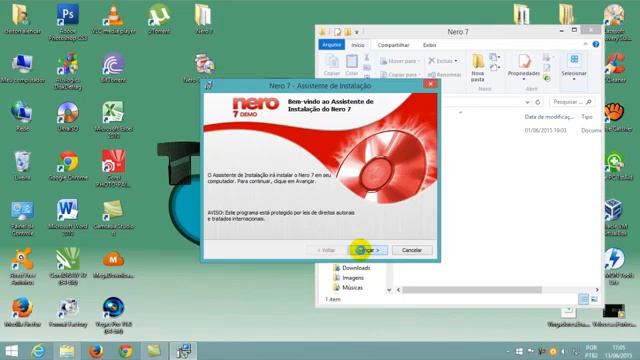Switch Explorer to the details view icon

coord(584,300)
